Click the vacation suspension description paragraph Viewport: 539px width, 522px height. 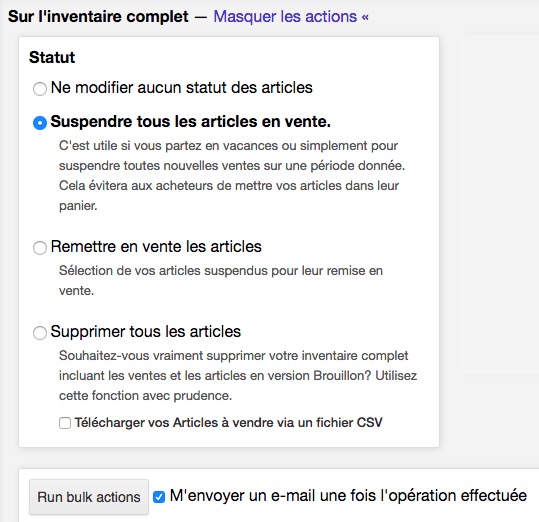click(x=232, y=176)
